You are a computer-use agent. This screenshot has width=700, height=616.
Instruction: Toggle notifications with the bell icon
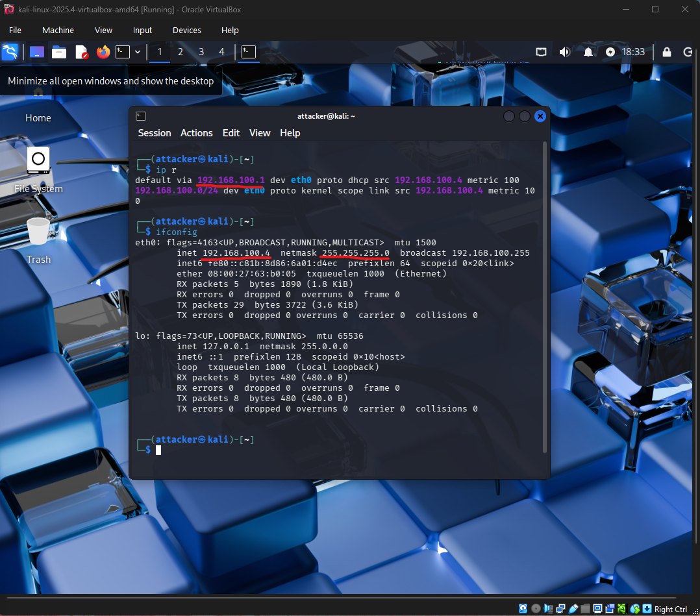coord(588,52)
